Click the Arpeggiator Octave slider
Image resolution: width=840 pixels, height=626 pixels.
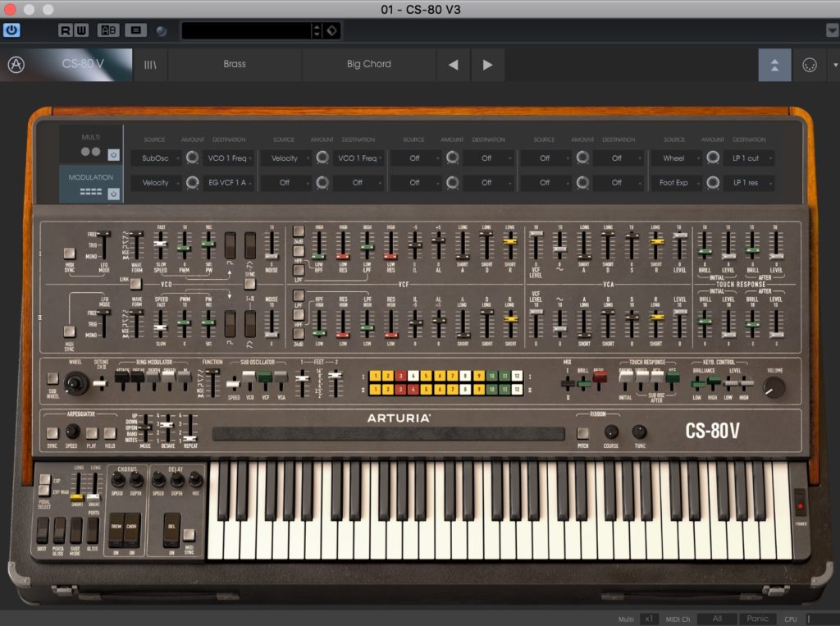pos(167,427)
